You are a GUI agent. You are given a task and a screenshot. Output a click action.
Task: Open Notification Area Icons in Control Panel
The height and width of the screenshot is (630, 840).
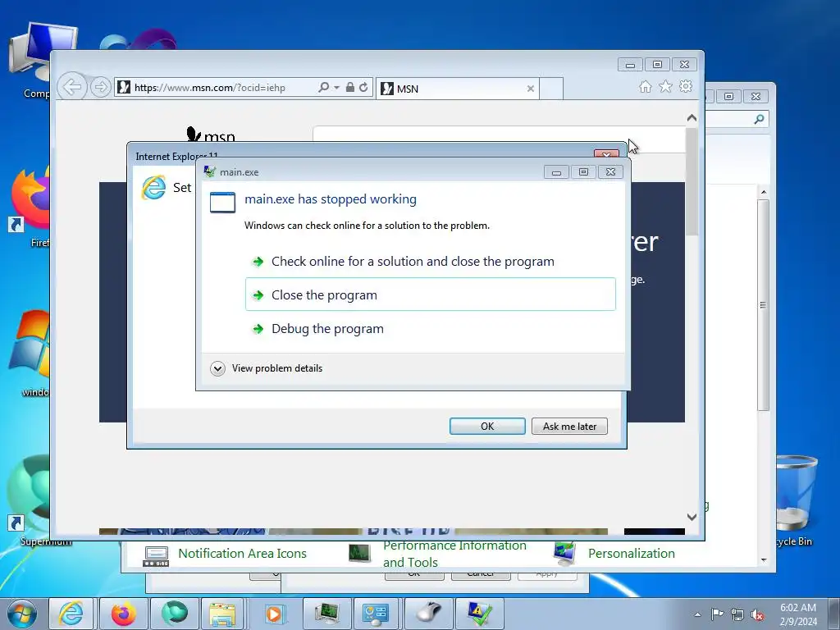tap(242, 554)
